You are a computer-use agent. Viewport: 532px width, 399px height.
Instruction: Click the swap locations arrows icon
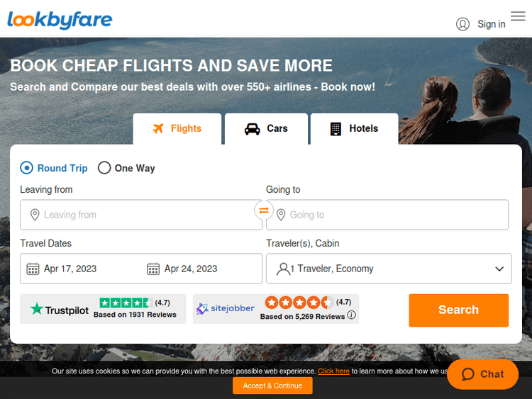(x=264, y=210)
